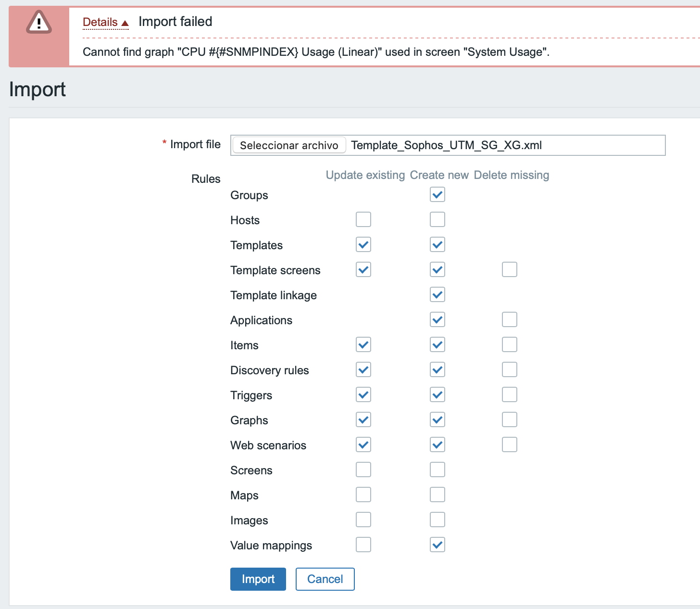Uncheck Create new for Value mappings
The height and width of the screenshot is (609, 700).
(437, 545)
